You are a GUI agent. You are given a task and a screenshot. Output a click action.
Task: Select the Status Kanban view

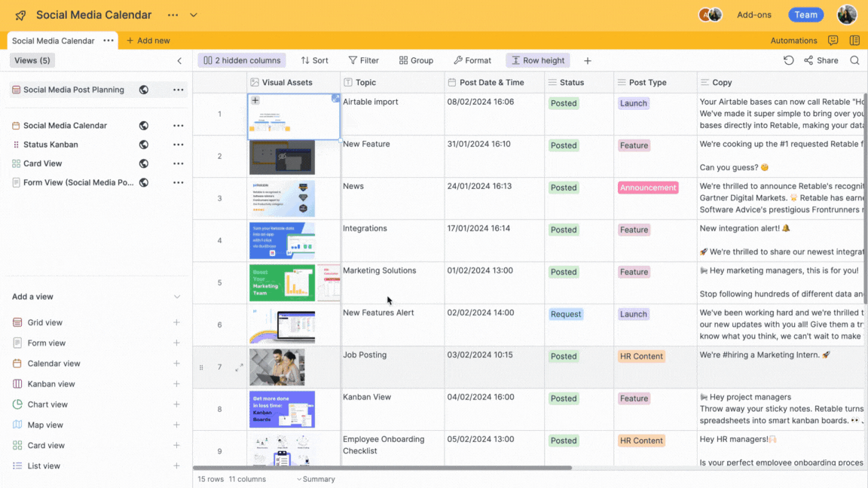(50, 145)
